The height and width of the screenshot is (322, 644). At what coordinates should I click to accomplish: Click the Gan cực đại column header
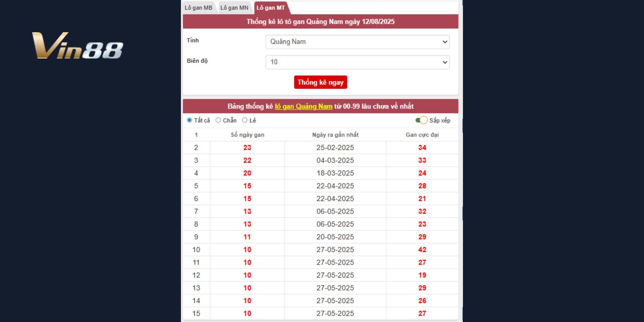point(422,135)
